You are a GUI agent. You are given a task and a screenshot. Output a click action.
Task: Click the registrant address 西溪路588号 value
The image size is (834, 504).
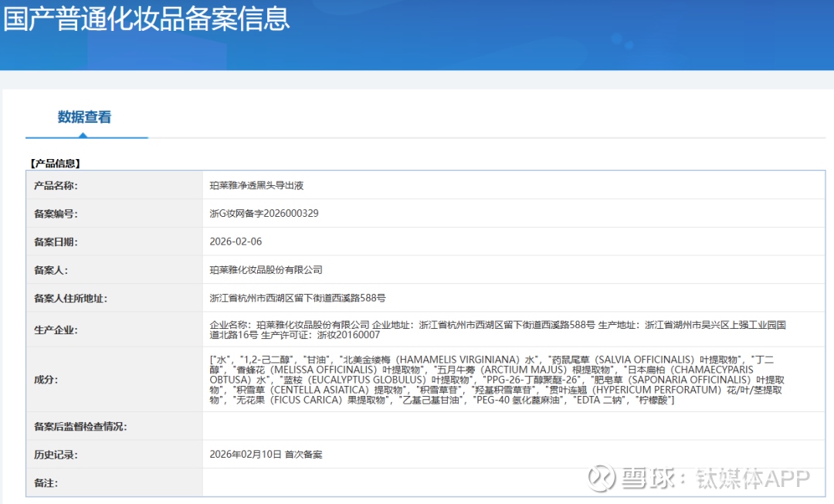[297, 298]
